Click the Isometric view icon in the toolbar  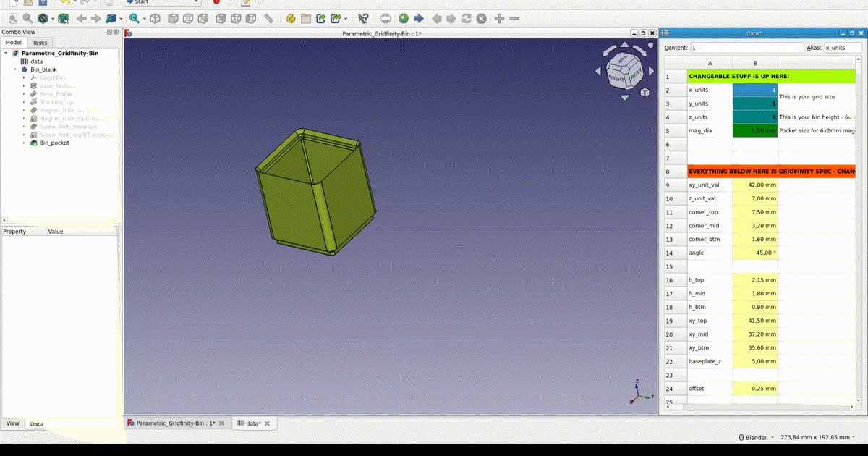(154, 18)
